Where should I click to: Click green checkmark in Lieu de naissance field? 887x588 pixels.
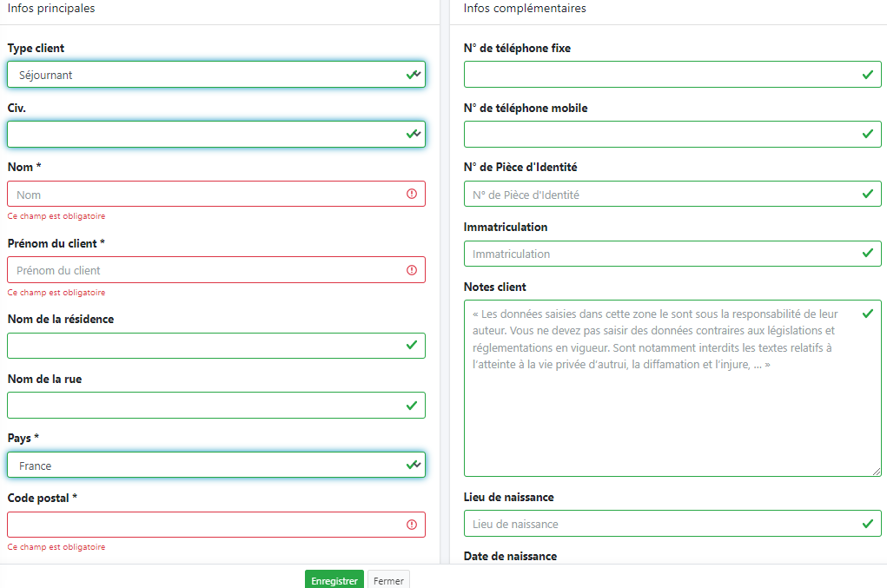(867, 524)
